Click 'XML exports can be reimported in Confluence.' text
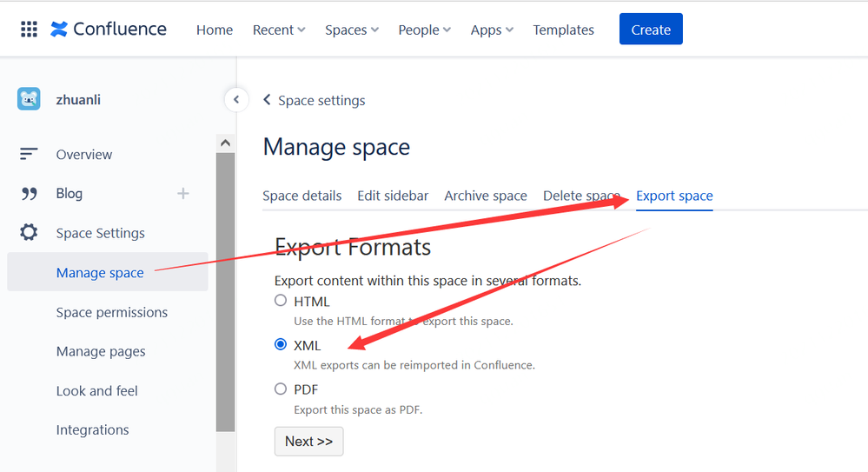868x472 pixels. [414, 365]
